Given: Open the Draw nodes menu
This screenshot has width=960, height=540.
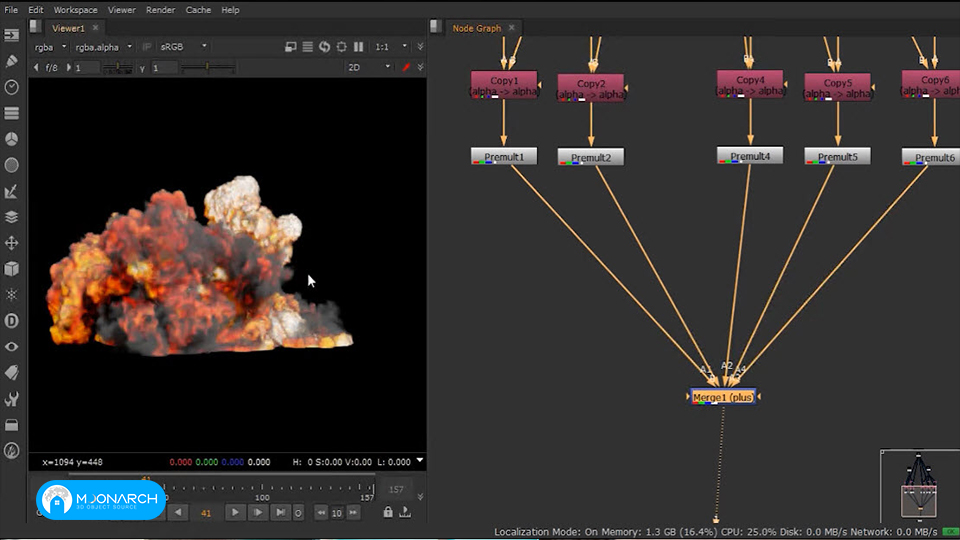Looking at the screenshot, I should (12, 61).
